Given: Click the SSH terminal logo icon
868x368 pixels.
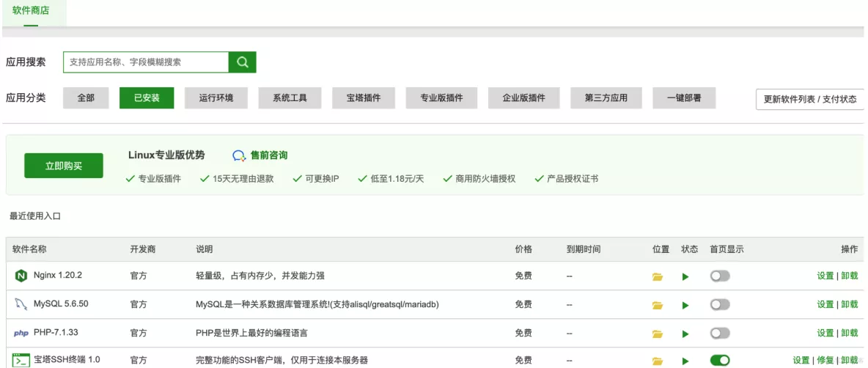Looking at the screenshot, I should (21, 360).
